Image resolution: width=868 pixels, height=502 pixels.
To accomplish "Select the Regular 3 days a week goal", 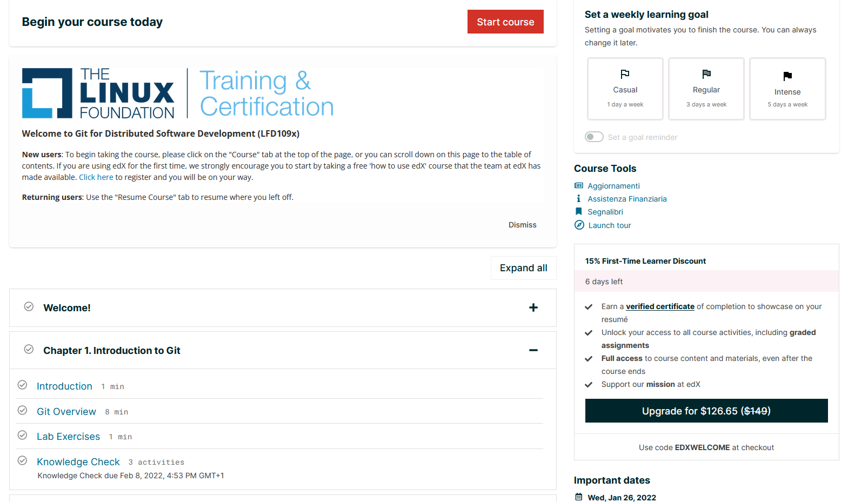I will pyautogui.click(x=706, y=89).
